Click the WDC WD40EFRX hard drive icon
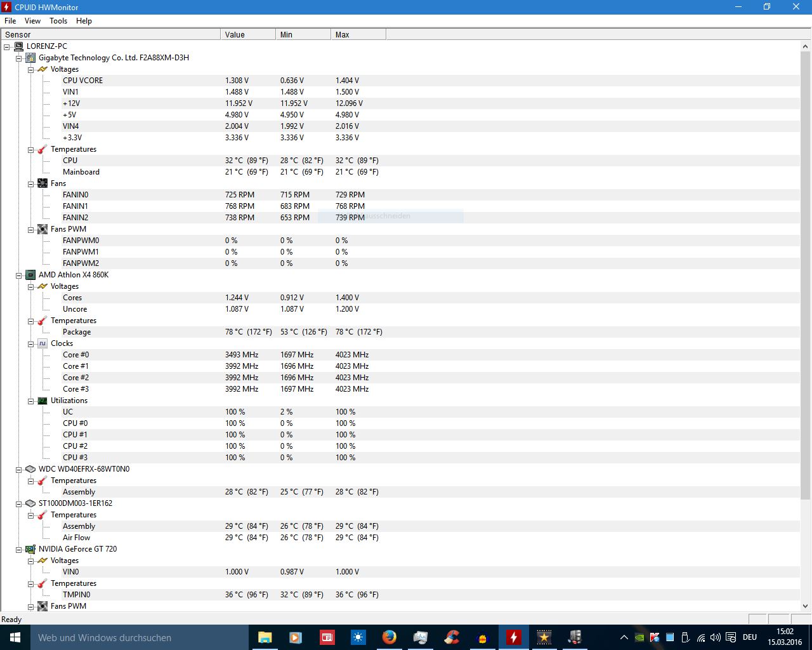Image resolution: width=812 pixels, height=650 pixels. coord(30,469)
